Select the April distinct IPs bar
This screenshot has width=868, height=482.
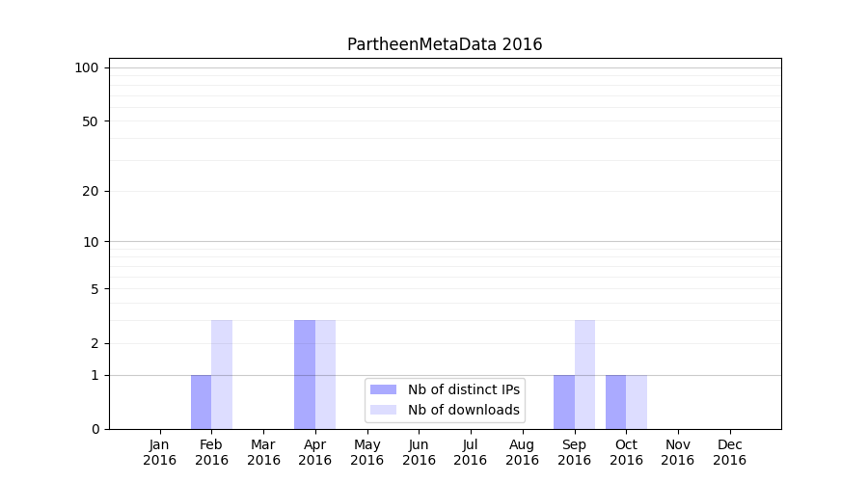(305, 374)
